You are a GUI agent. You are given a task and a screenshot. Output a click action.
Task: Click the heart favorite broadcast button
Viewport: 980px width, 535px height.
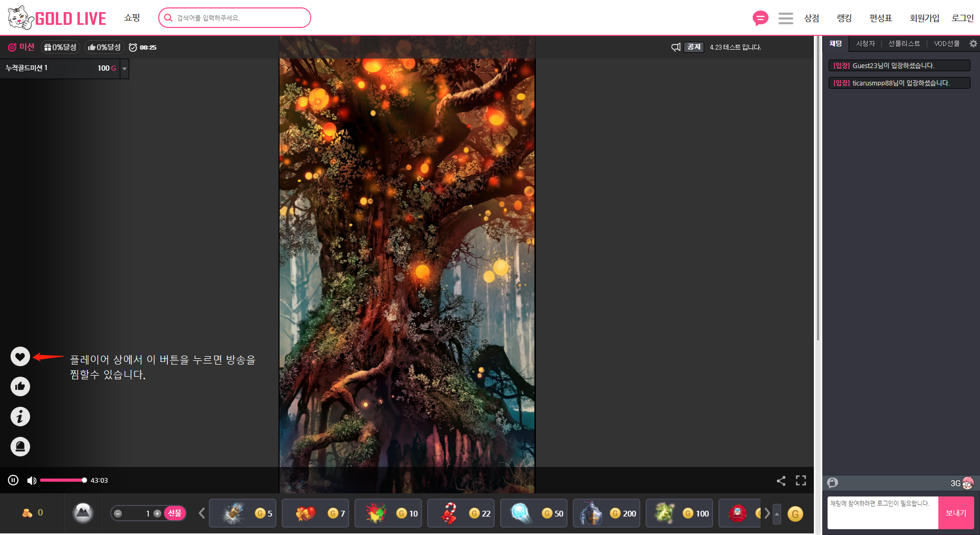click(x=20, y=357)
